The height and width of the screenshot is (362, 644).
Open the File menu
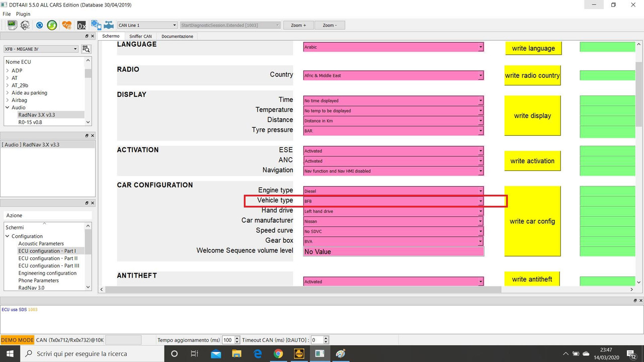pyautogui.click(x=7, y=14)
